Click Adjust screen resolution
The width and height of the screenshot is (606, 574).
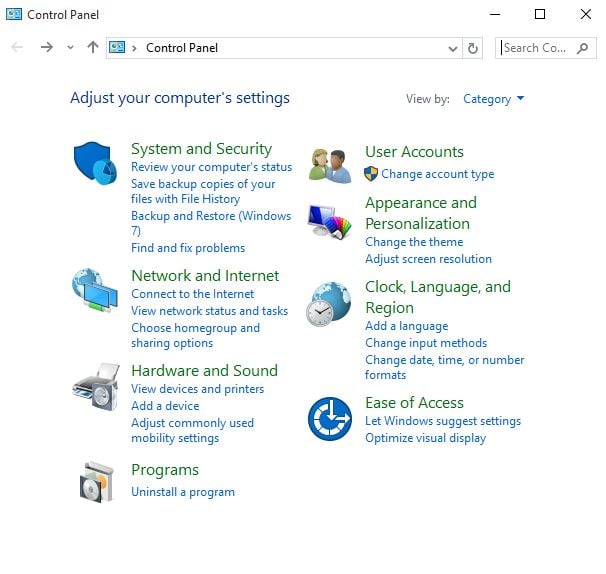click(x=429, y=259)
